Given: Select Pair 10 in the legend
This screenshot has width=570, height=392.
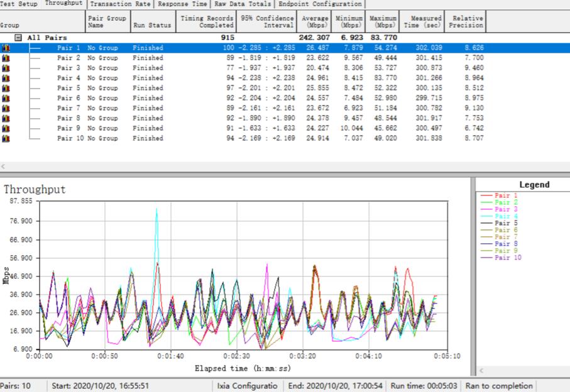Looking at the screenshot, I should click(508, 258).
